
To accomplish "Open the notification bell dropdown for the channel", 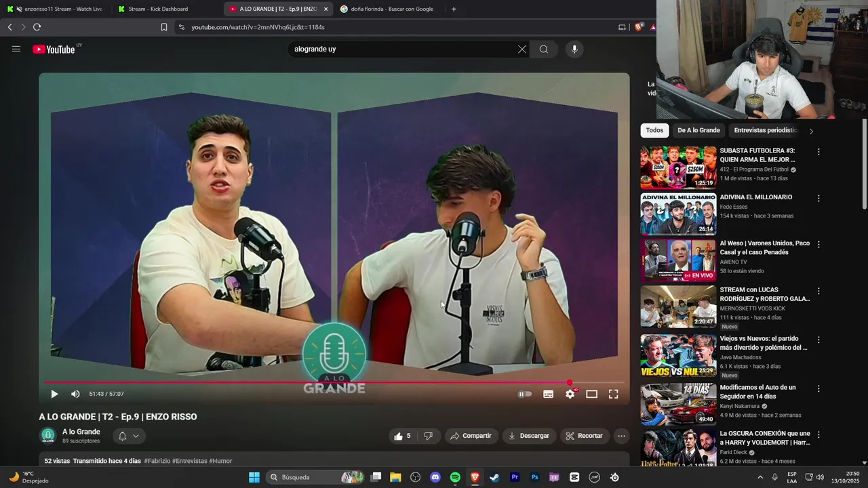I will point(129,436).
